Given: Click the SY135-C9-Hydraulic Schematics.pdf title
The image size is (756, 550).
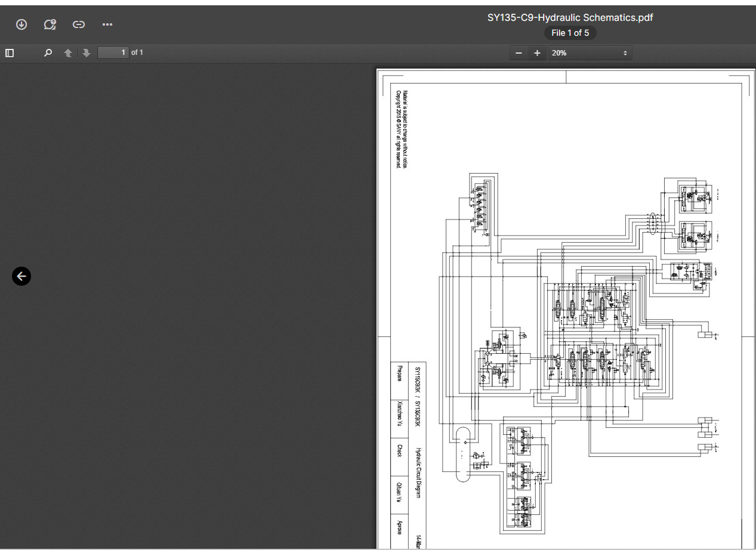Looking at the screenshot, I should 570,17.
